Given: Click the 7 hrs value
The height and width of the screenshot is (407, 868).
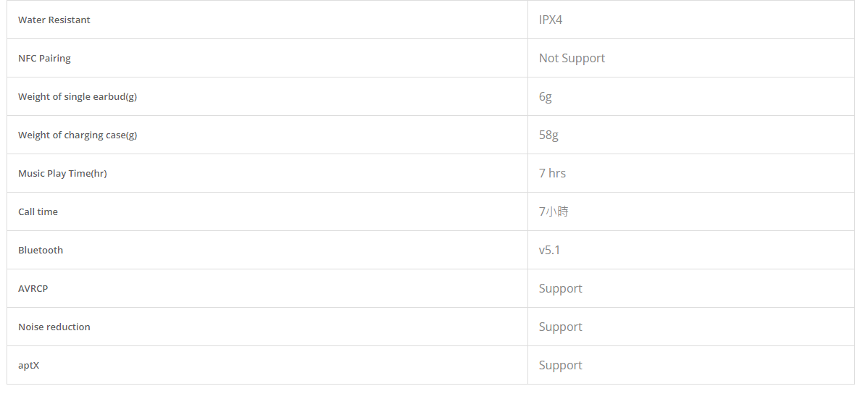Looking at the screenshot, I should point(553,173).
